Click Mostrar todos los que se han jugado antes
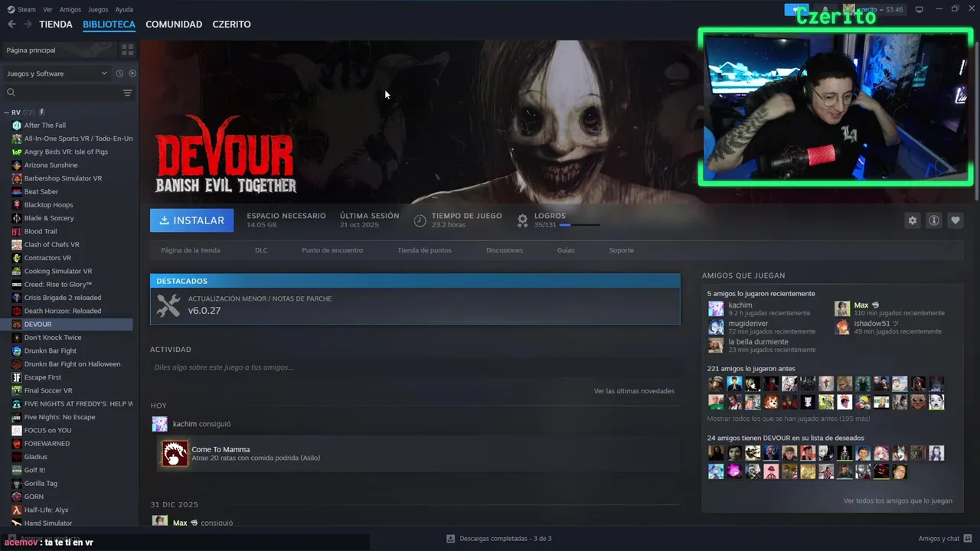980x551 pixels. point(789,419)
